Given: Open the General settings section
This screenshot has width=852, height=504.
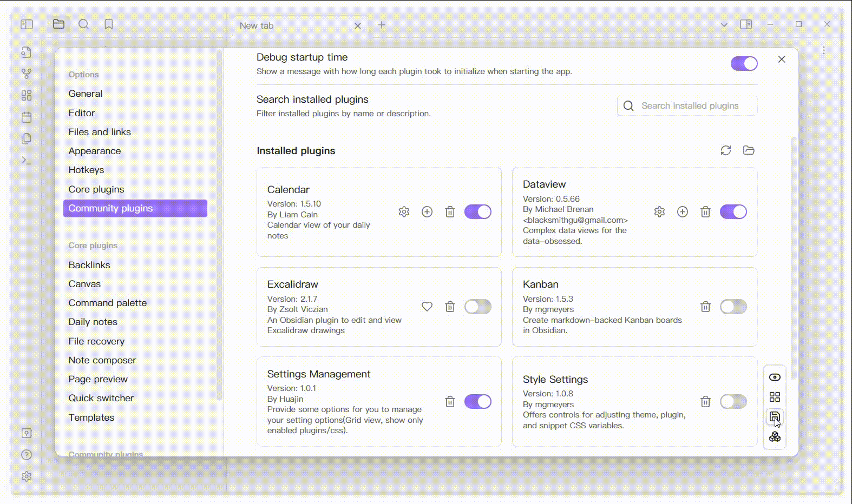Looking at the screenshot, I should (135, 94).
